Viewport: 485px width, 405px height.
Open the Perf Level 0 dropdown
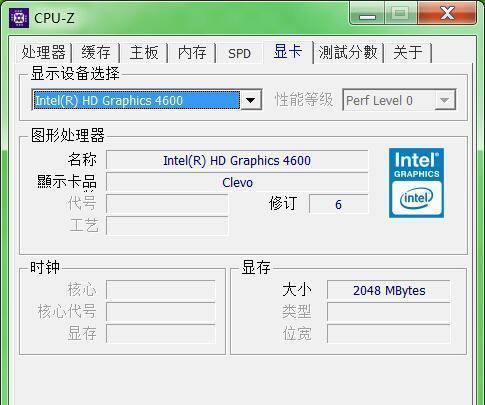(x=399, y=100)
